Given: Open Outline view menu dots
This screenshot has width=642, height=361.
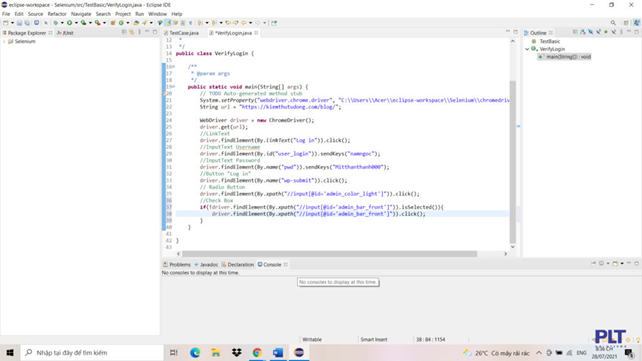Looking at the screenshot, I should pos(621,32).
